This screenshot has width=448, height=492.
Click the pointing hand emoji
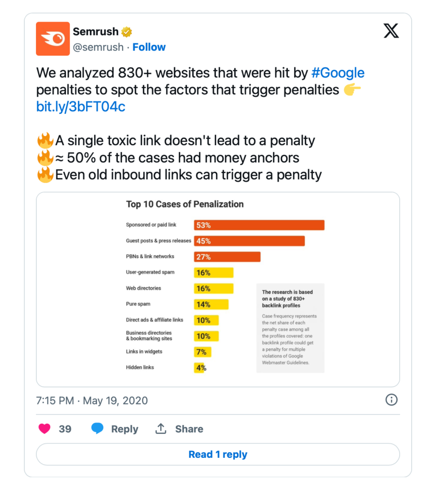coord(352,90)
